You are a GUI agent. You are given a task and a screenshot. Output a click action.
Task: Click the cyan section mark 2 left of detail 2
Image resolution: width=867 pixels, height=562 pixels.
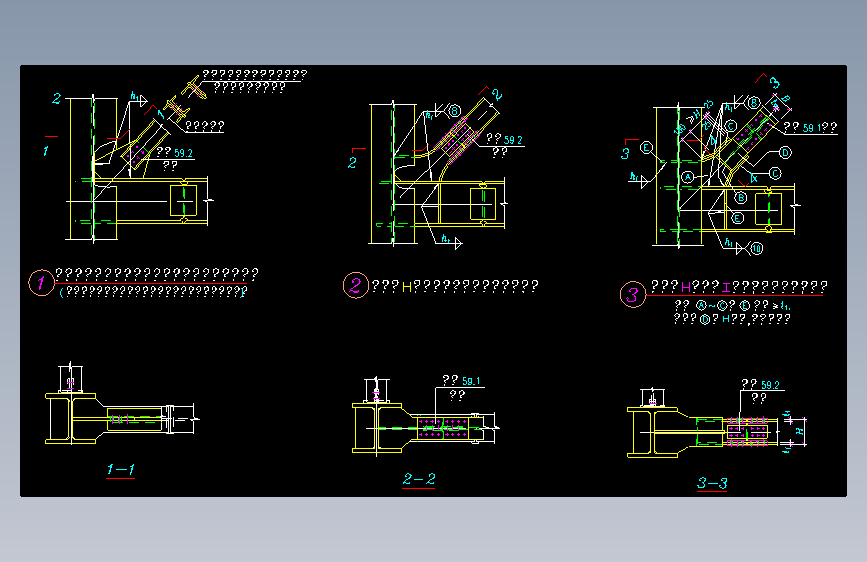click(x=352, y=163)
